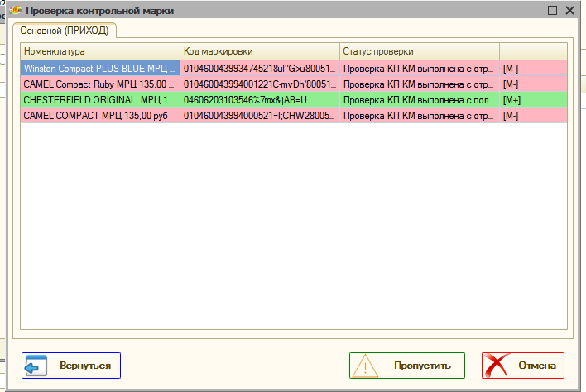586x392 pixels.
Task: Click the Статус проверки column header
Action: coord(420,51)
